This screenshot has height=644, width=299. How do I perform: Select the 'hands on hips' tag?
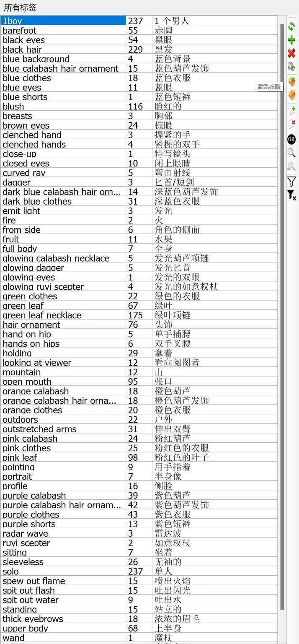coord(31,343)
